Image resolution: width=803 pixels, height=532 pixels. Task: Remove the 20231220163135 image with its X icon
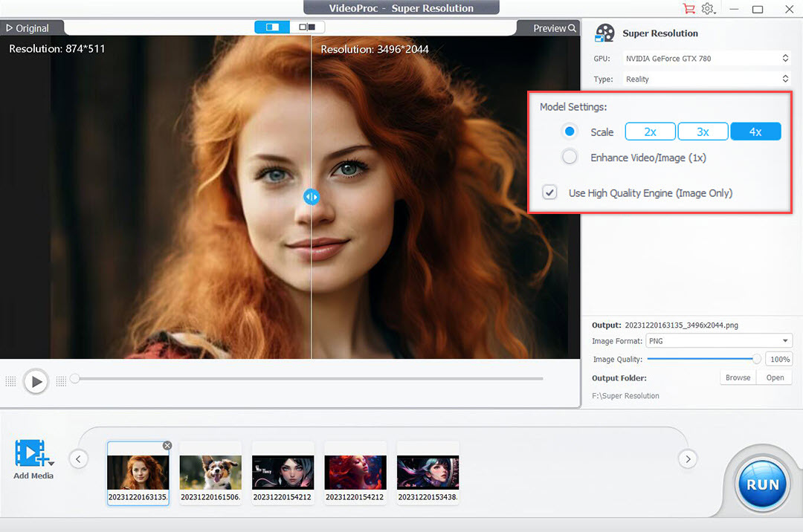click(x=167, y=445)
